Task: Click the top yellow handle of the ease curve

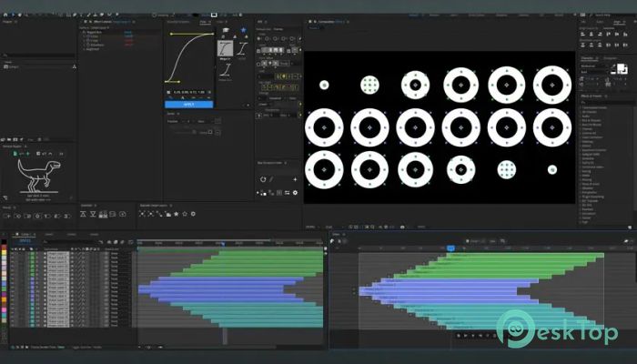Action: 171,35
